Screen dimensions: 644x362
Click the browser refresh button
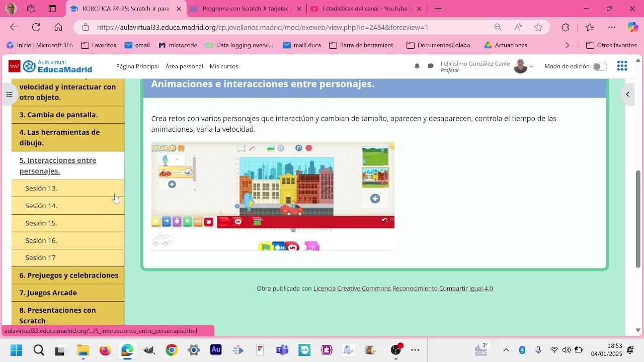[36, 28]
